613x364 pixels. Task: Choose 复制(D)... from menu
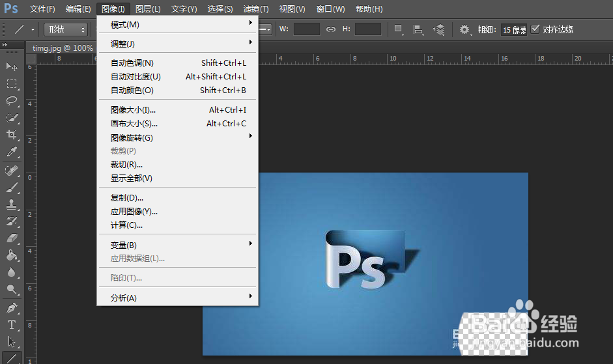[x=177, y=198]
